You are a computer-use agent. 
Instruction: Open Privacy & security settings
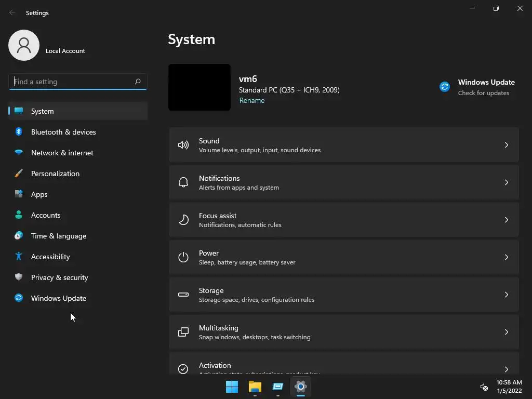coord(78,277)
